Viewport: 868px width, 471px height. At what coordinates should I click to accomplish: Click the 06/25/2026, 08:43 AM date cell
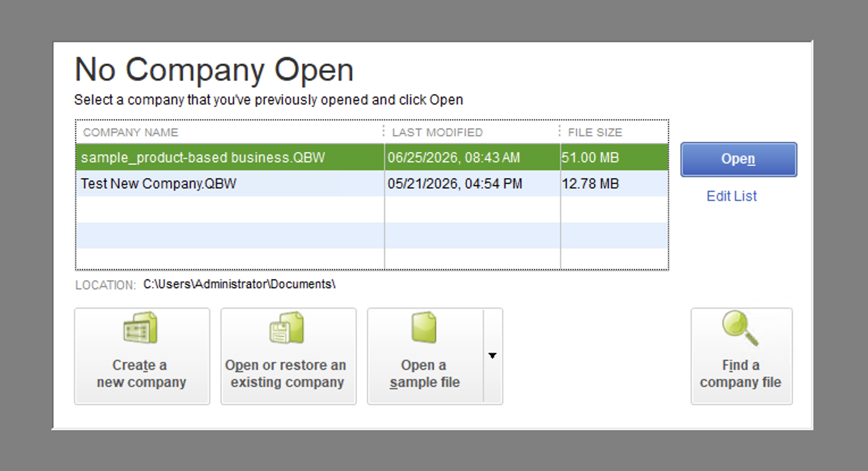click(472, 157)
